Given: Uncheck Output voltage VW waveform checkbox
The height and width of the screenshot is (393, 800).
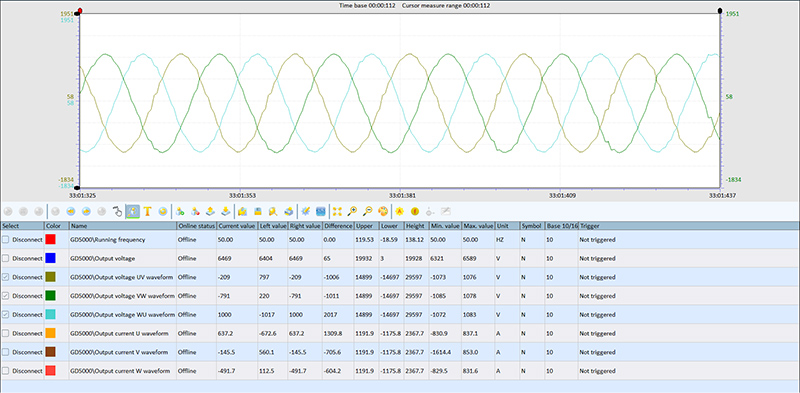Looking at the screenshot, I should tap(6, 296).
